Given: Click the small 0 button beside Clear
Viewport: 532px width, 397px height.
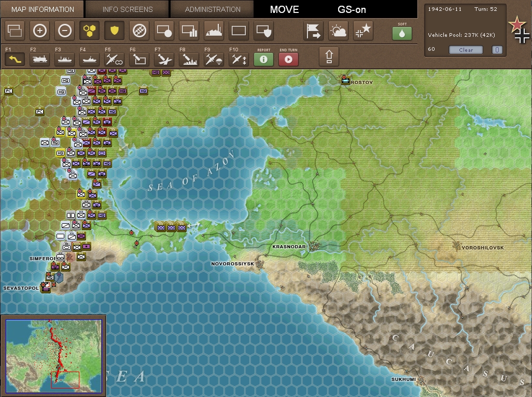Looking at the screenshot, I should pyautogui.click(x=497, y=50).
